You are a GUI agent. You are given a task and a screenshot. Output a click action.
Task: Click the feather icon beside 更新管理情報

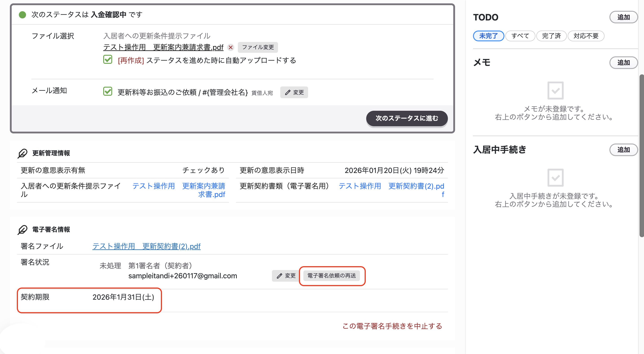click(22, 153)
